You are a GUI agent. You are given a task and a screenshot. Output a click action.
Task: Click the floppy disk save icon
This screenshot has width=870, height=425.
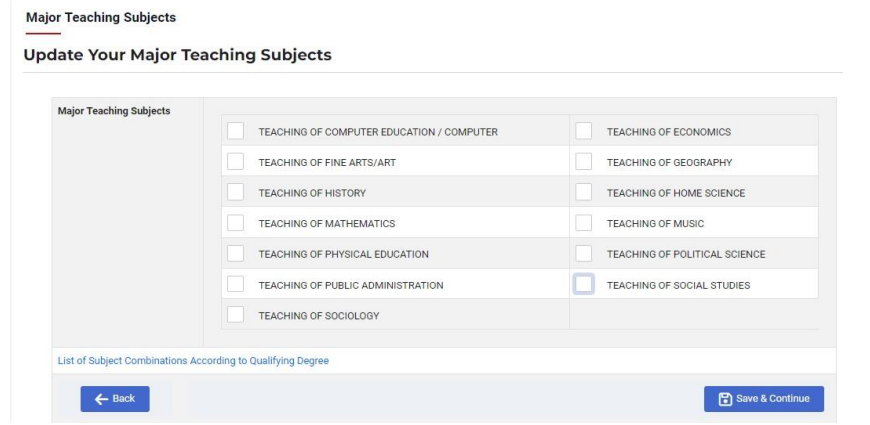[x=725, y=399]
